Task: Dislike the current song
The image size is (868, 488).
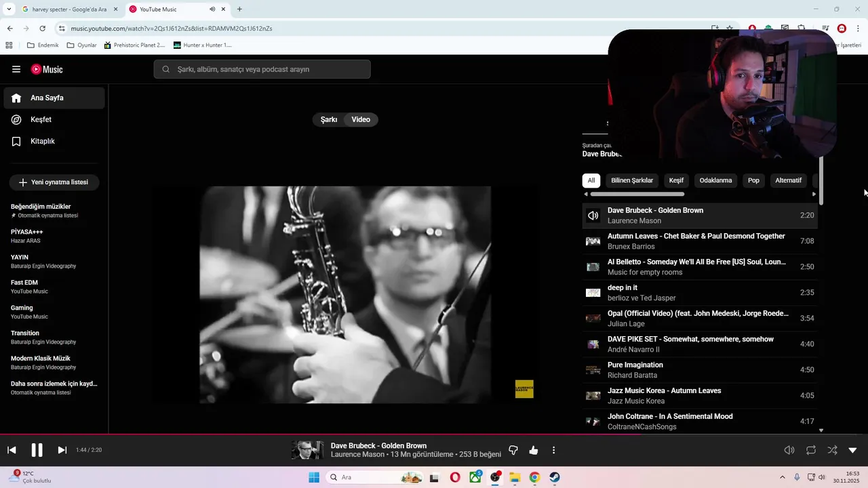Action: pyautogui.click(x=513, y=450)
